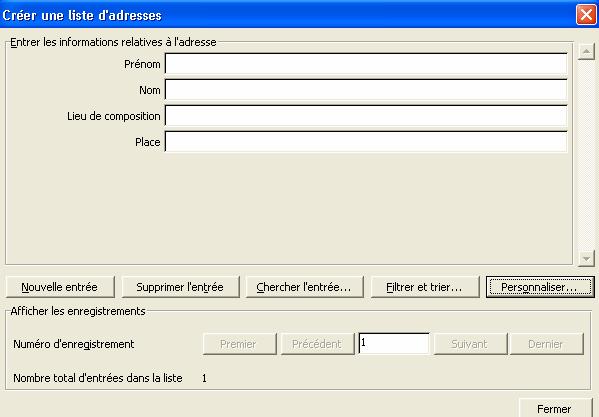
Task: Open the Personnaliser… dialog
Action: click(x=540, y=287)
